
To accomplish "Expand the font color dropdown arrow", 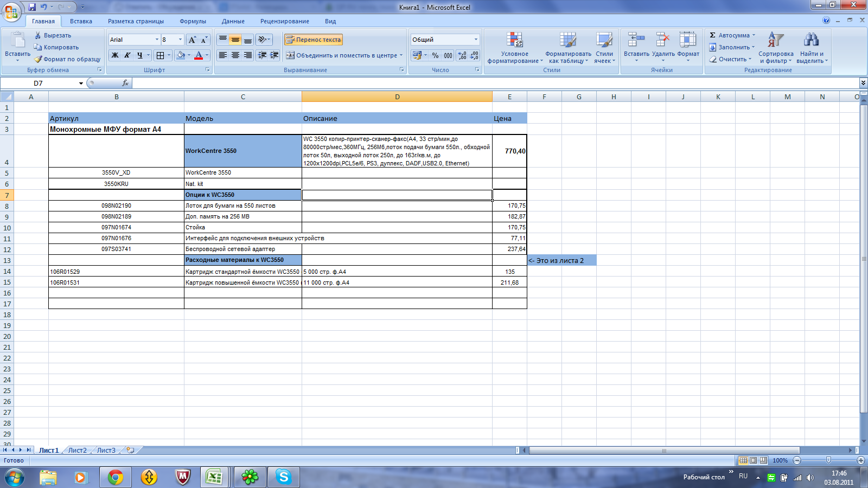I will [x=207, y=55].
